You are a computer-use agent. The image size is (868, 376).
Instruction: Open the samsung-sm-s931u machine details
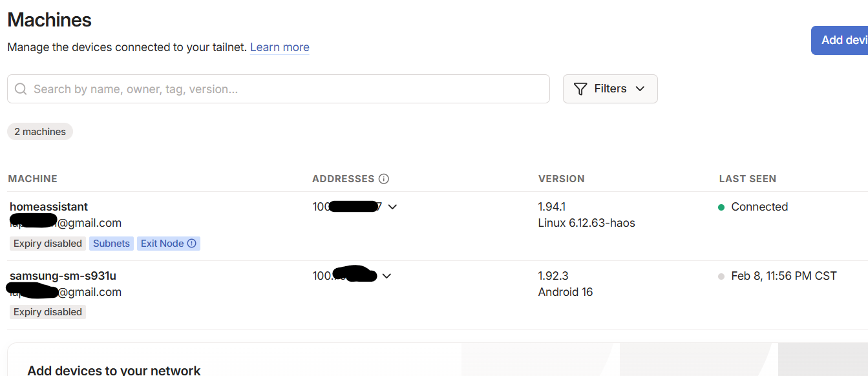pos(63,276)
